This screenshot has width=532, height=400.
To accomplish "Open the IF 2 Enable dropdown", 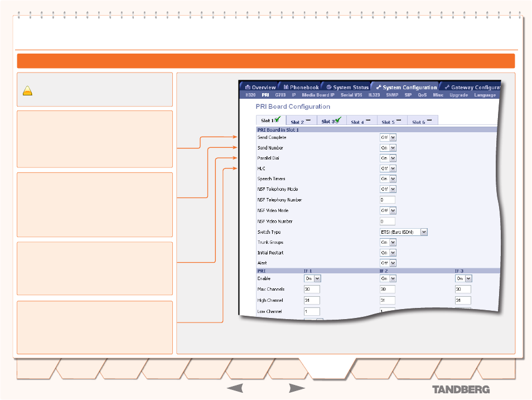I will [x=388, y=278].
